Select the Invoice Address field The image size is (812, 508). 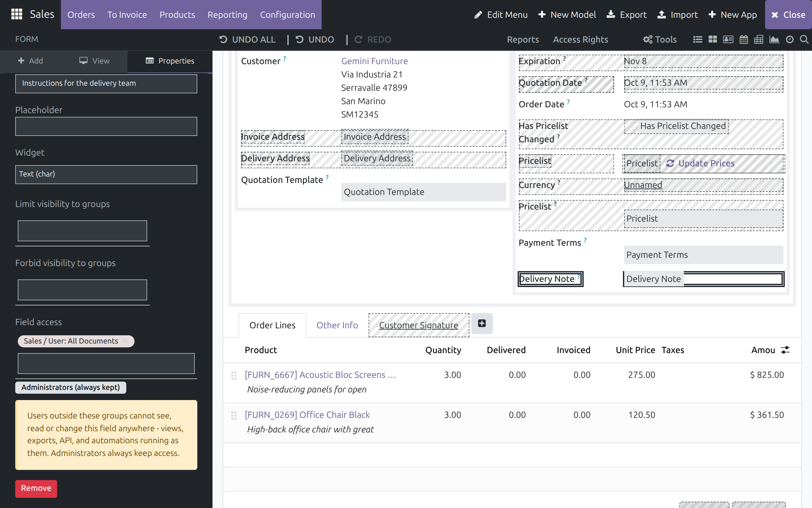point(375,137)
